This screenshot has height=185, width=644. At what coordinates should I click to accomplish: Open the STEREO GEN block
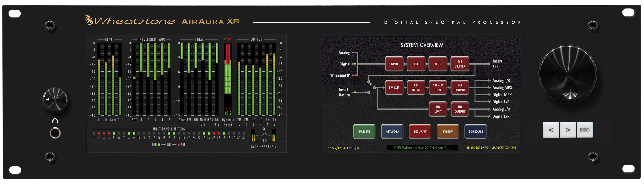(438, 87)
